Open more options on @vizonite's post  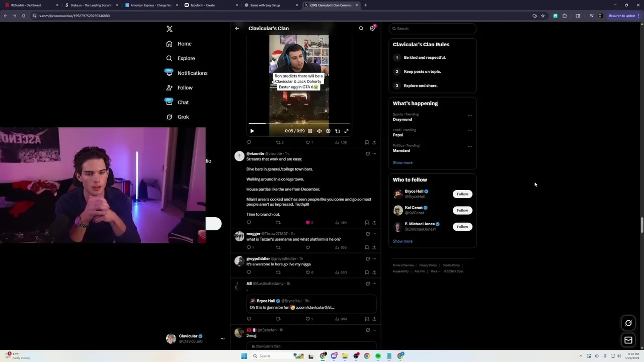coord(374,153)
